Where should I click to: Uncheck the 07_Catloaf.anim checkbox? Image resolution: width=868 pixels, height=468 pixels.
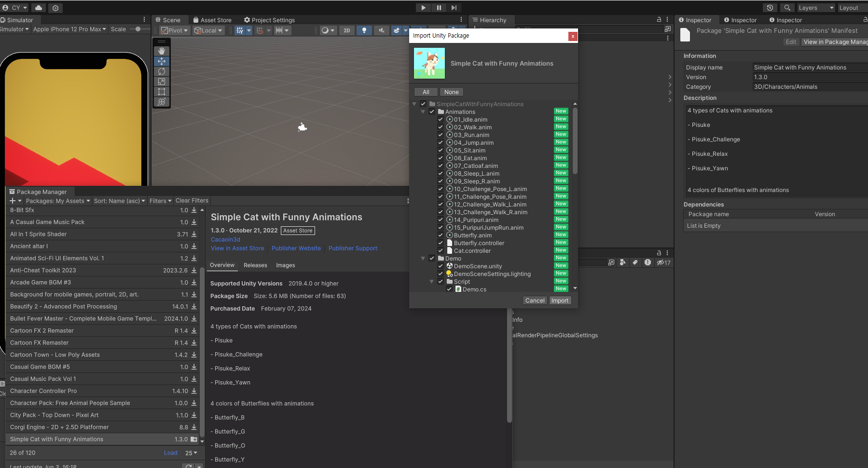coord(441,166)
